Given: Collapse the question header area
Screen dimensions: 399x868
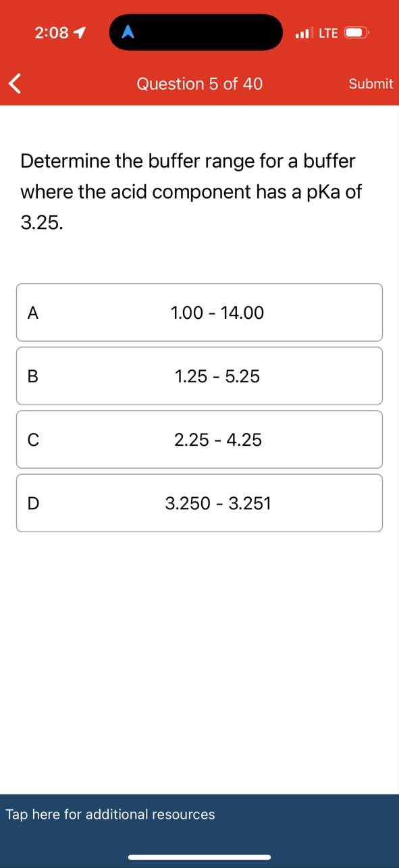Looking at the screenshot, I should 199,83.
